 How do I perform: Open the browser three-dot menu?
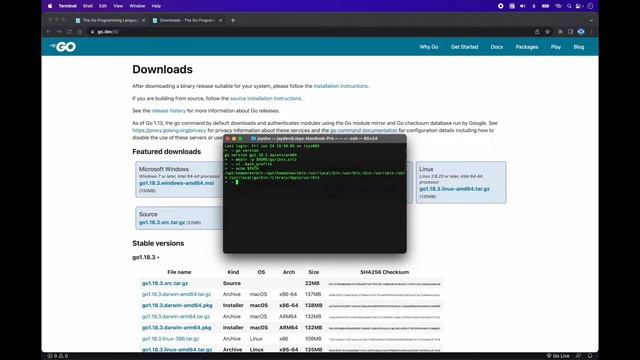click(x=591, y=31)
